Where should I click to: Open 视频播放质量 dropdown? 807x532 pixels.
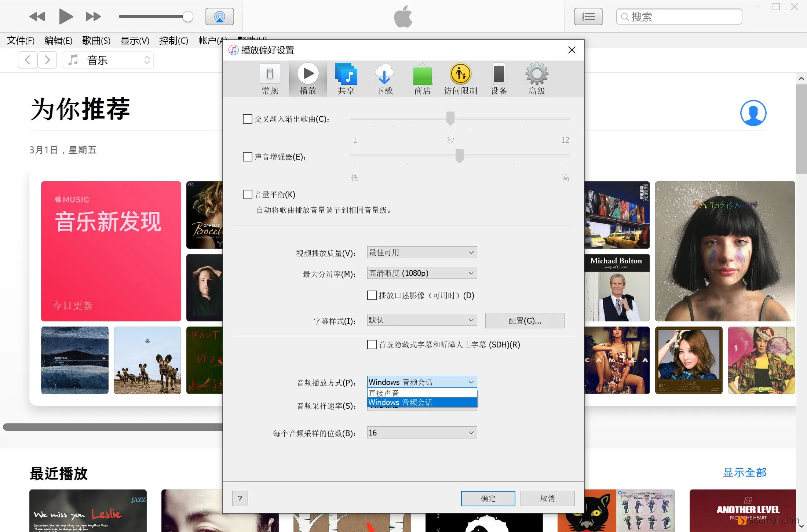pyautogui.click(x=422, y=252)
